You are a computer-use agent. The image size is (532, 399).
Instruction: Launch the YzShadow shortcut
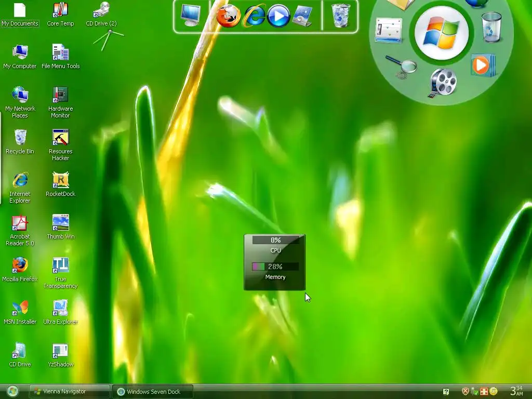click(x=60, y=355)
